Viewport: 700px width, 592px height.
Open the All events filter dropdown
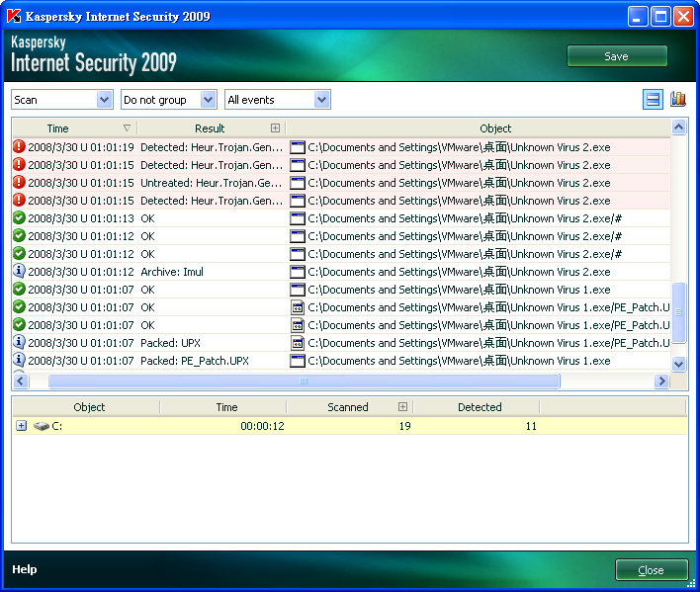click(x=321, y=100)
